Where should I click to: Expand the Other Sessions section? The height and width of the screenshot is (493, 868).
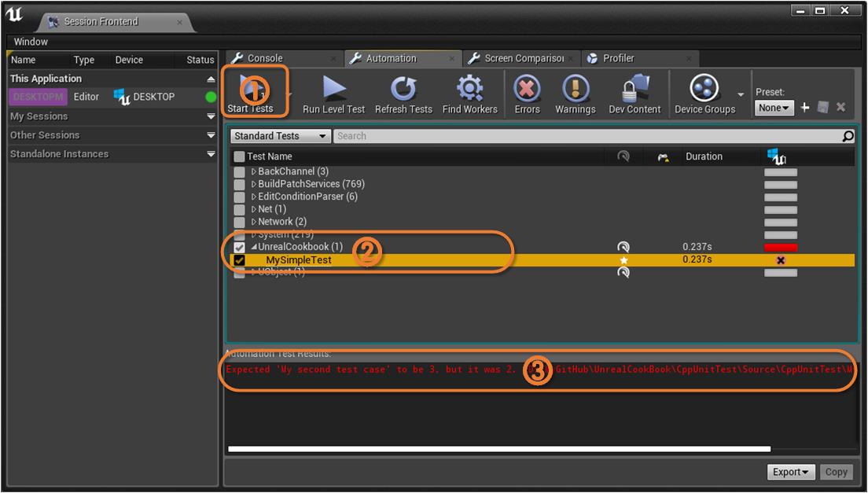[x=211, y=135]
